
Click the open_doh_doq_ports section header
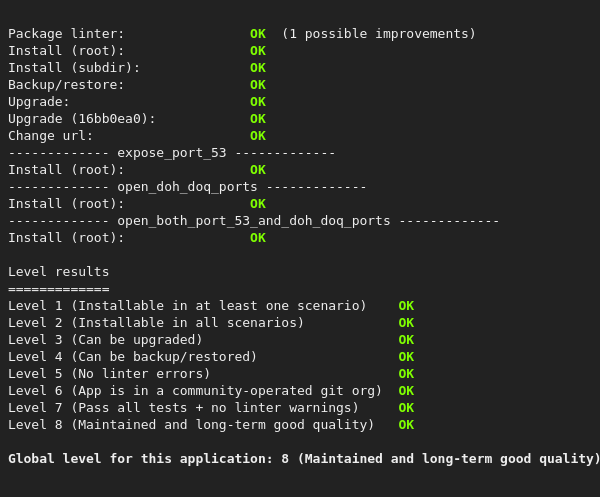click(187, 187)
